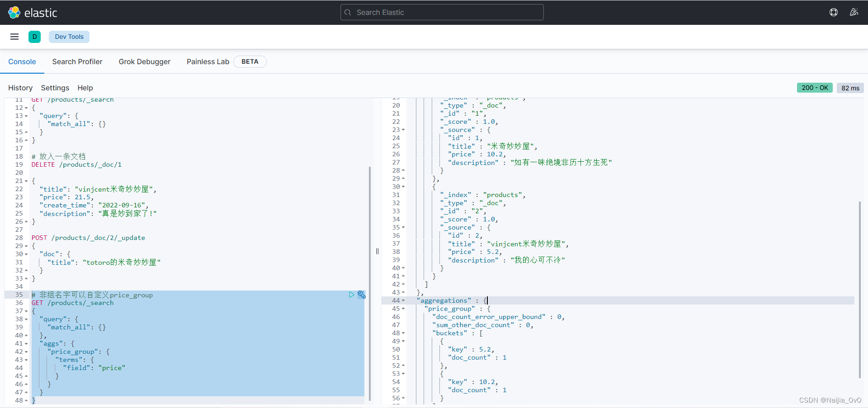
Task: Click the "price": 21.5 line
Action: click(x=66, y=197)
